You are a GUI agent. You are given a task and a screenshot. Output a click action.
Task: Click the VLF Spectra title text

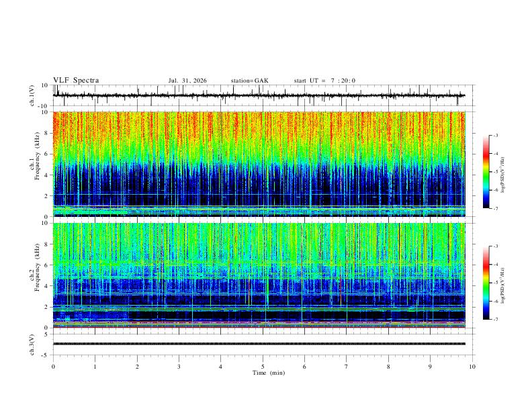tap(76, 81)
